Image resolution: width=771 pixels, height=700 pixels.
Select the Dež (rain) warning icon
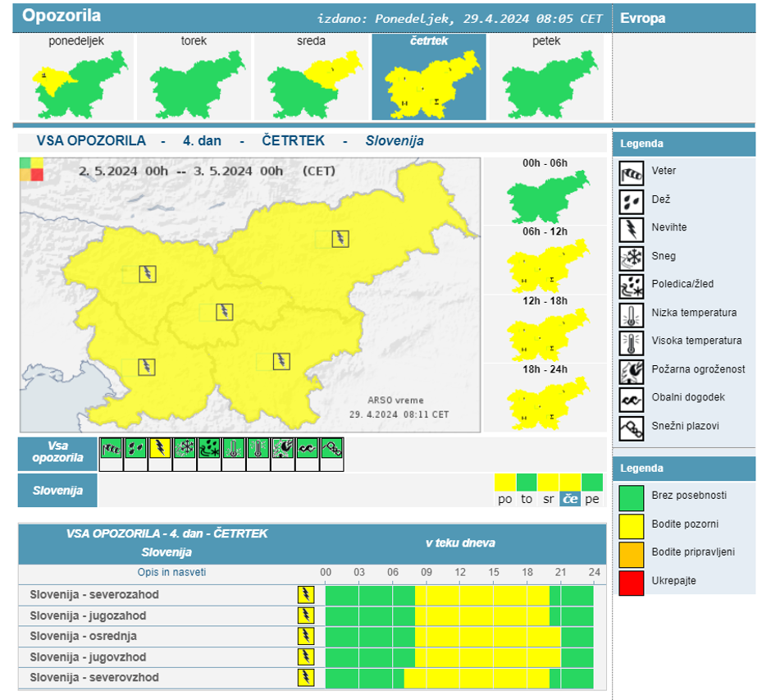point(631,200)
